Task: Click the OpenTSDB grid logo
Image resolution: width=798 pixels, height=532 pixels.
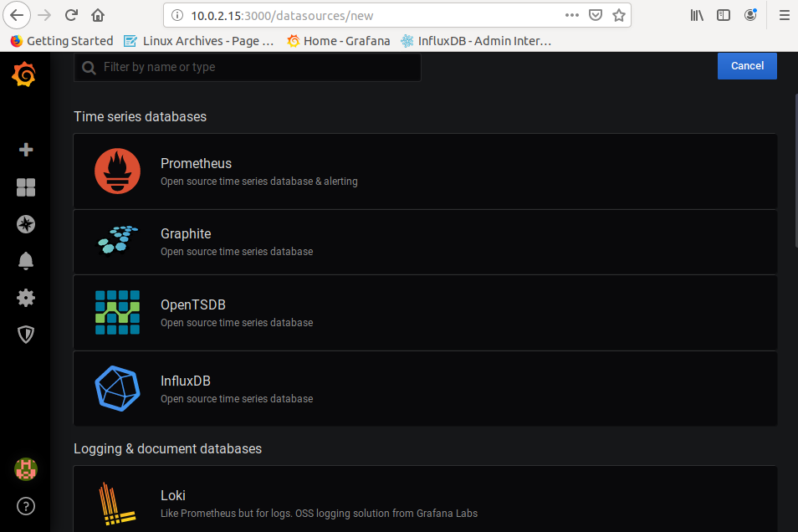Action: pyautogui.click(x=118, y=312)
